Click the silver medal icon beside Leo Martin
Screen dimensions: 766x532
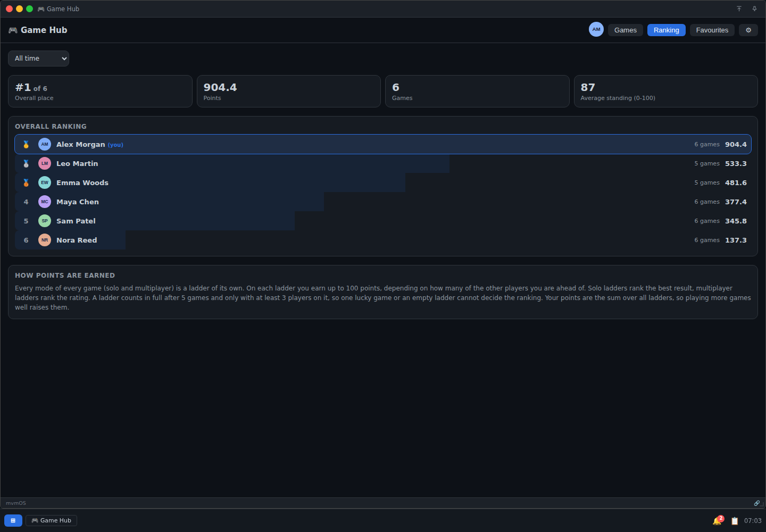click(26, 164)
